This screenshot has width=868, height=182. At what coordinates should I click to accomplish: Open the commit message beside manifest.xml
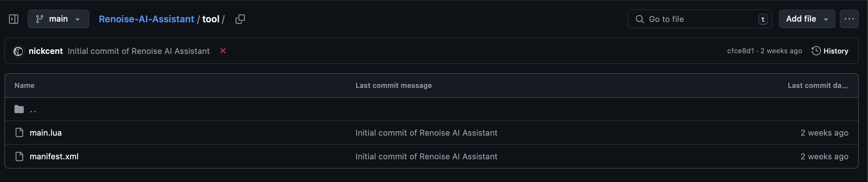click(426, 157)
